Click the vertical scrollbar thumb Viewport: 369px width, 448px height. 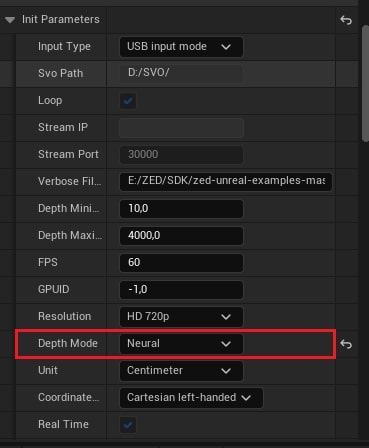click(366, 83)
